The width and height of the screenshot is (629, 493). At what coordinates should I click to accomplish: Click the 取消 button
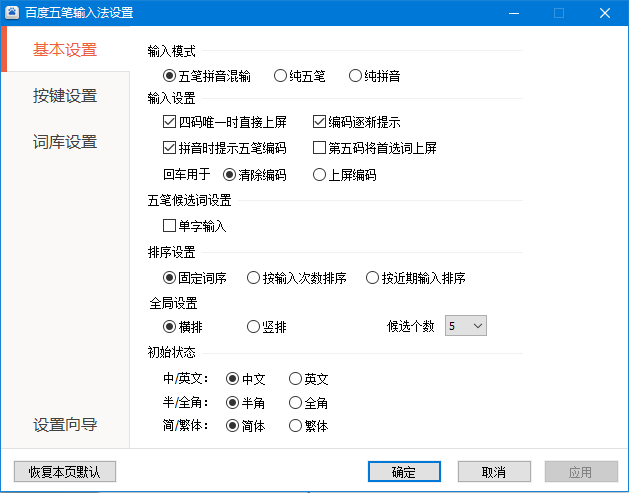coord(494,472)
